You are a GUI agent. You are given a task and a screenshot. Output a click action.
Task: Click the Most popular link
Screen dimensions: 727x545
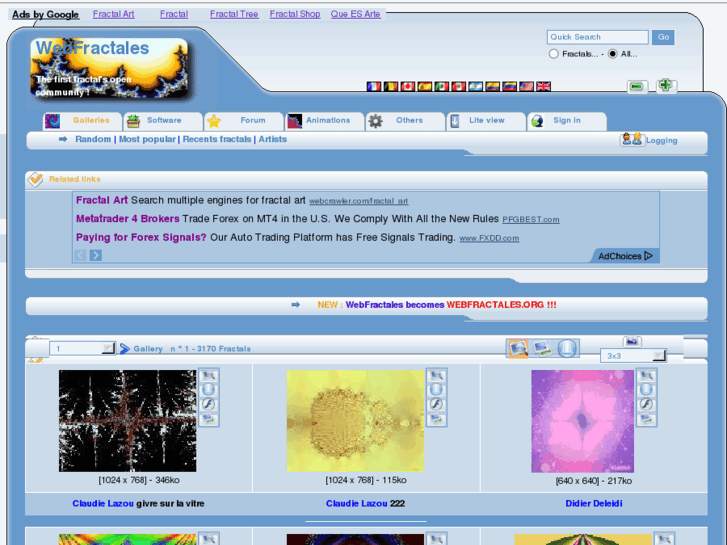[x=147, y=139]
